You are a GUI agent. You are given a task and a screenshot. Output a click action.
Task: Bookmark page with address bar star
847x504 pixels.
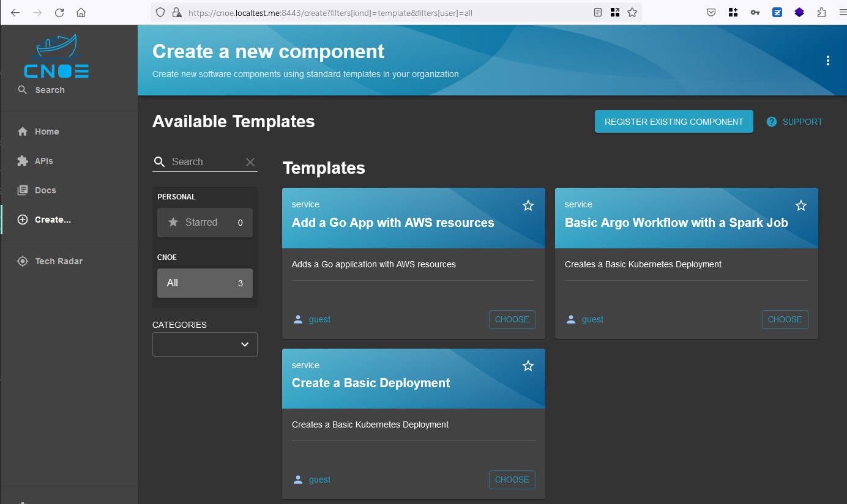pyautogui.click(x=632, y=12)
